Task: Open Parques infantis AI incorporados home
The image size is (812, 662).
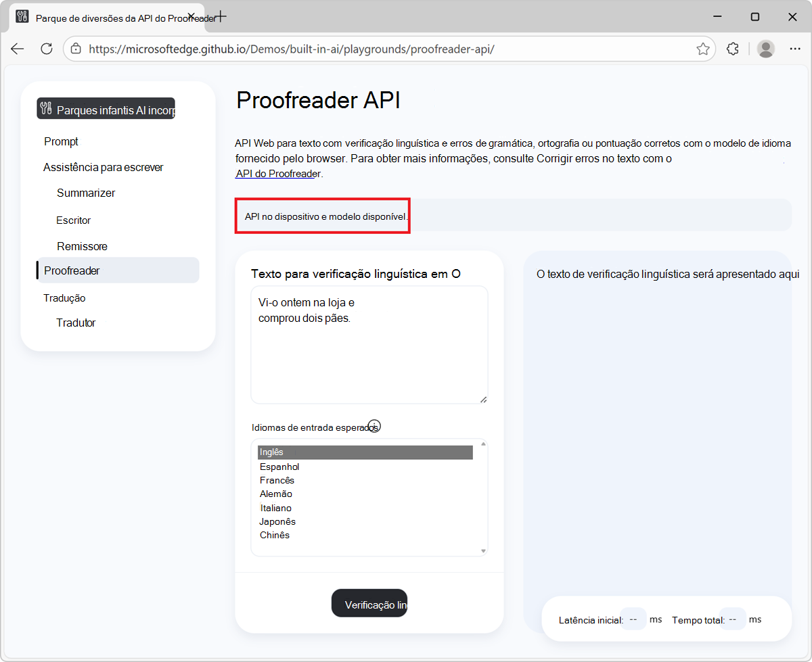Action: pyautogui.click(x=106, y=109)
